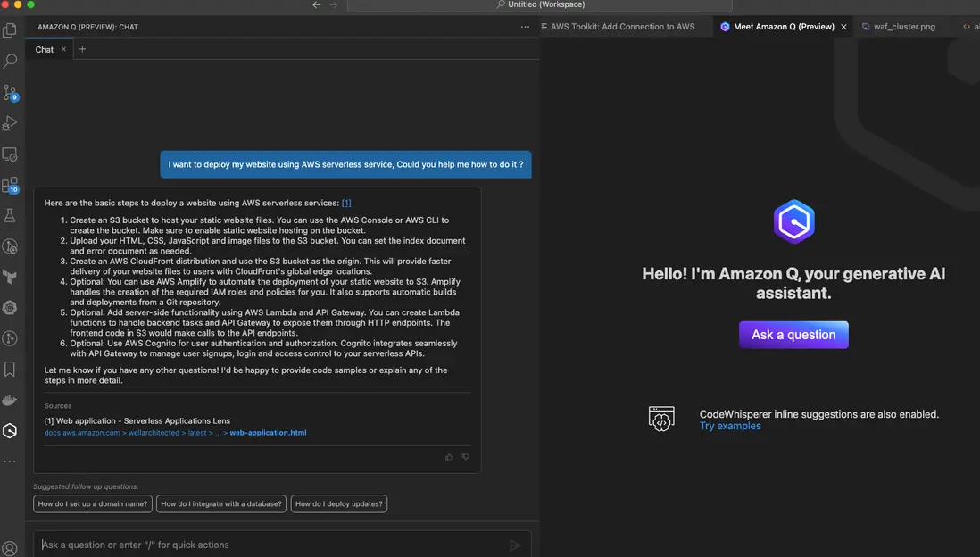Click the Ask a question button
This screenshot has height=557, width=980.
point(793,335)
